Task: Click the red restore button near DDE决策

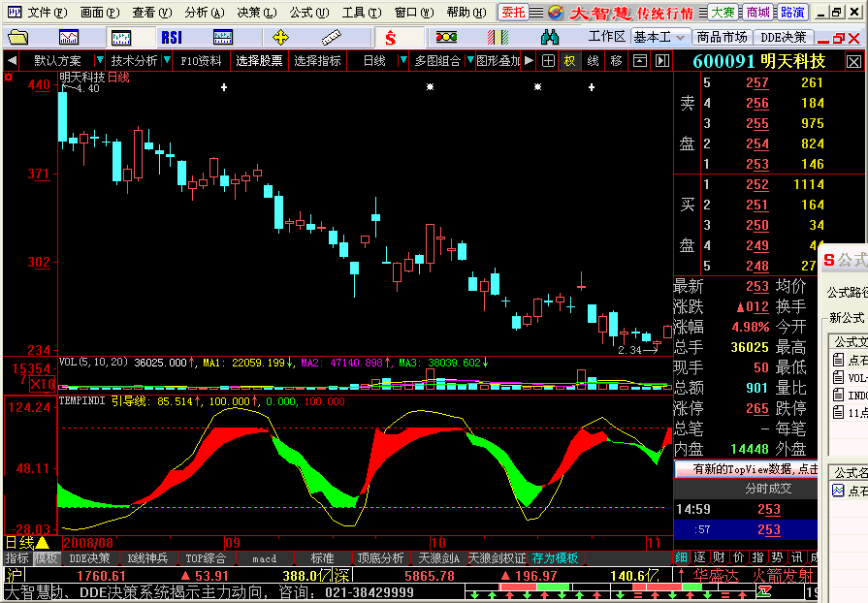Action: tap(838, 38)
